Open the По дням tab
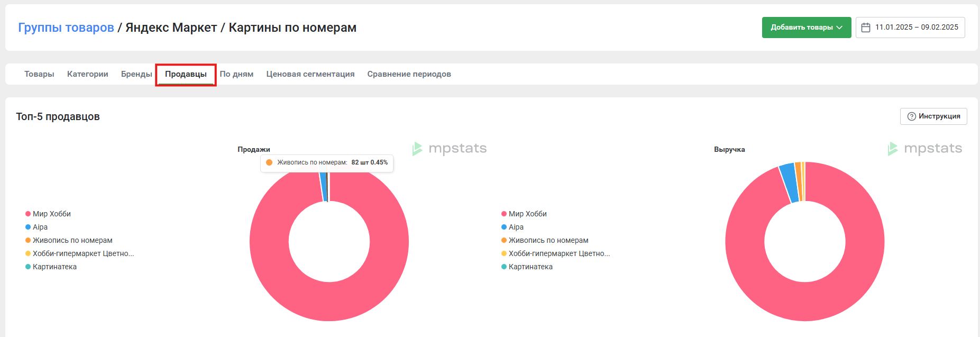Image resolution: width=980 pixels, height=337 pixels. pyautogui.click(x=236, y=74)
